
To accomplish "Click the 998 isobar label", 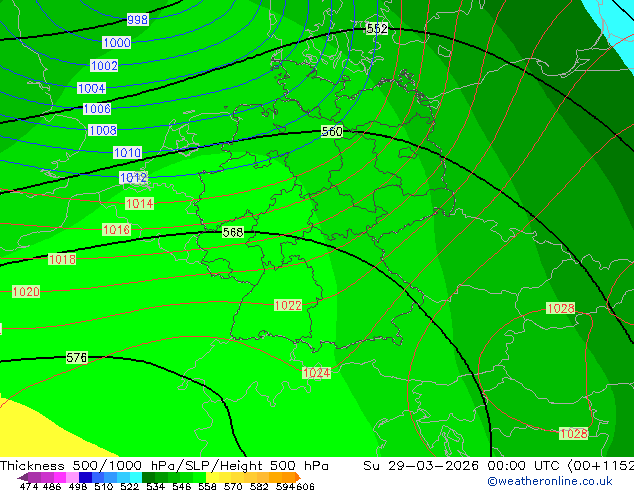I will [x=137, y=19].
